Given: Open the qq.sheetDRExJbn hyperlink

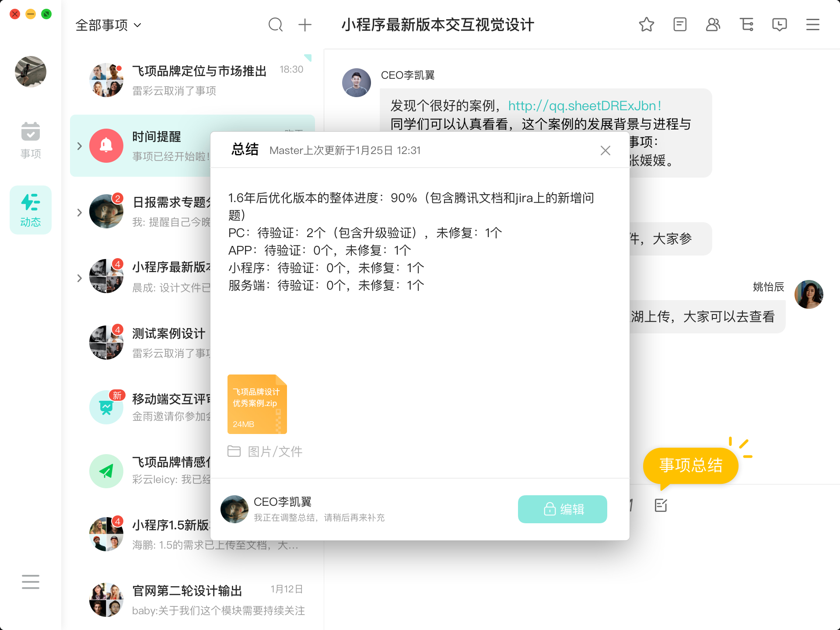Looking at the screenshot, I should click(584, 106).
